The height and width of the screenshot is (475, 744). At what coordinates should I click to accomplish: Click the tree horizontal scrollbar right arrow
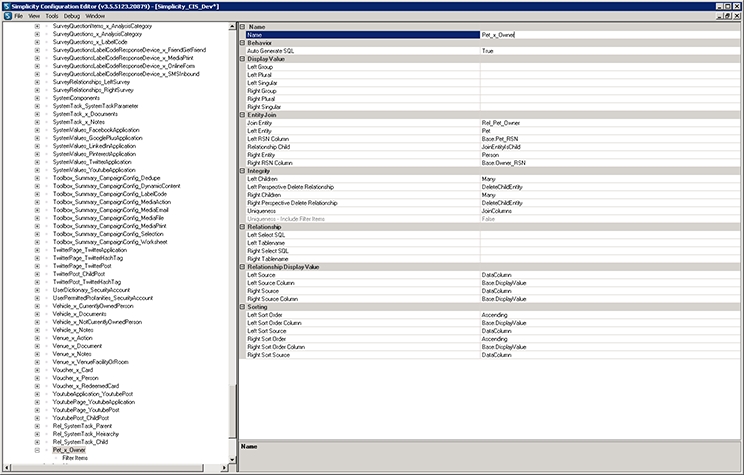point(224,468)
